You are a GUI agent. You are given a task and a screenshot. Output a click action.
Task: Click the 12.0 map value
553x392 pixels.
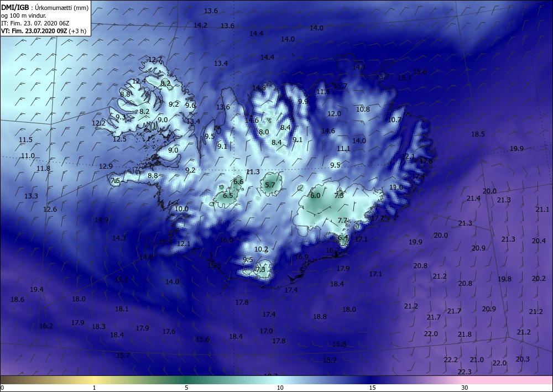coord(334,113)
